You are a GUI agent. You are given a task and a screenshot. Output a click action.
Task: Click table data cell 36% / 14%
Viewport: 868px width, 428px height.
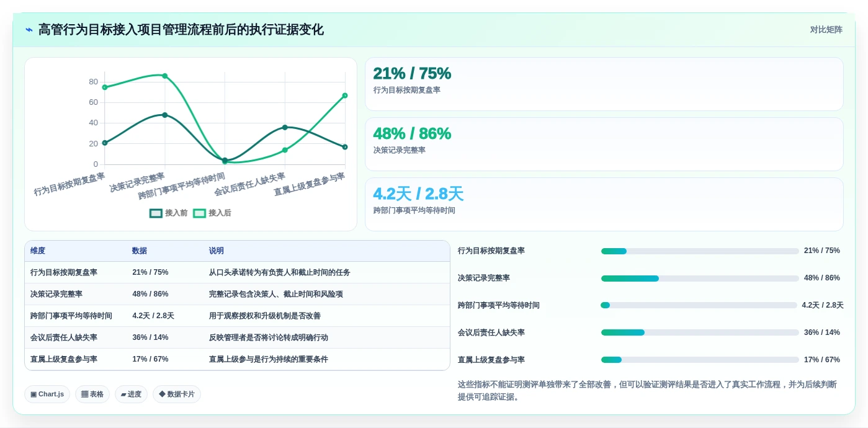click(x=150, y=337)
